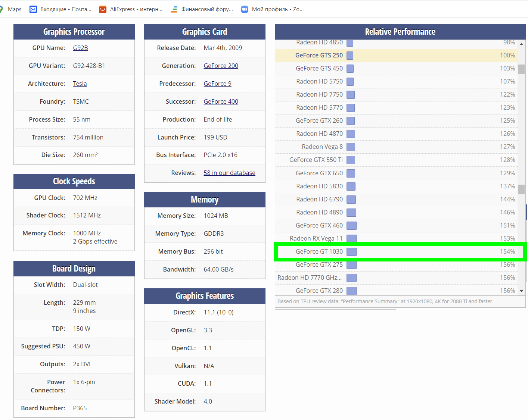The height and width of the screenshot is (420, 528).
Task: Click the performance bar beside GeForce GTX 460
Action: [351, 226]
